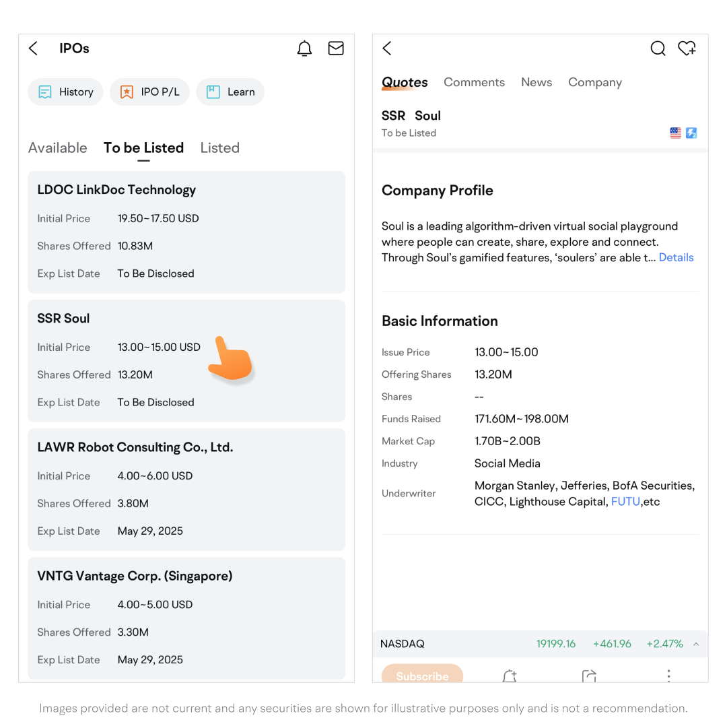
Task: Open the History button
Action: click(x=65, y=92)
